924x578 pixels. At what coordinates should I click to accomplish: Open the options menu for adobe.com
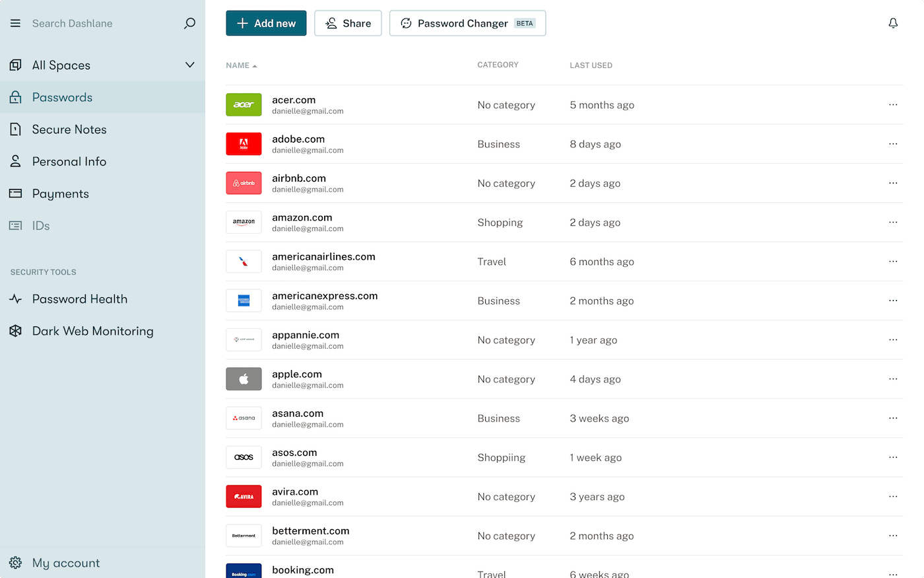(x=893, y=143)
